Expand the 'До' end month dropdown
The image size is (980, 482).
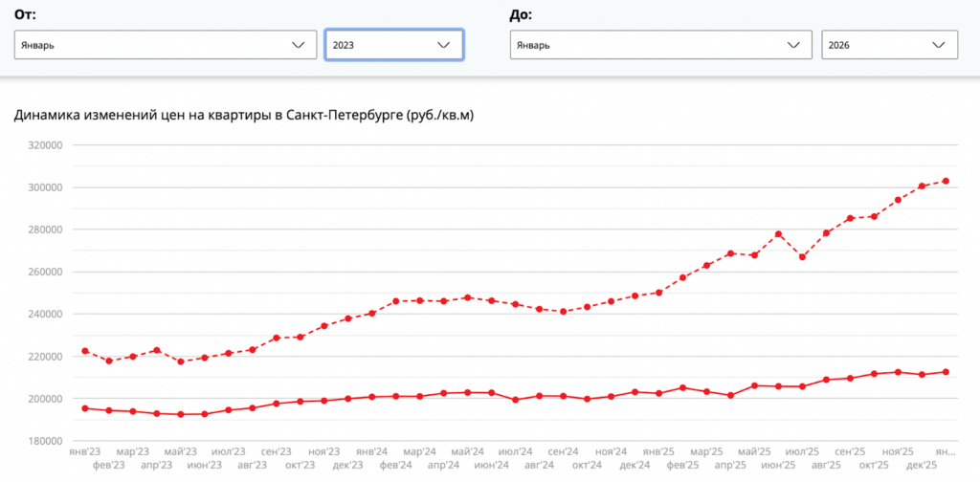(x=660, y=45)
